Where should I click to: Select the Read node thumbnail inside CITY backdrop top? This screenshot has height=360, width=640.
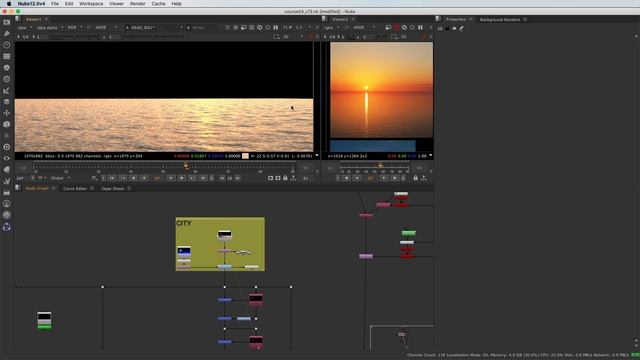click(225, 235)
